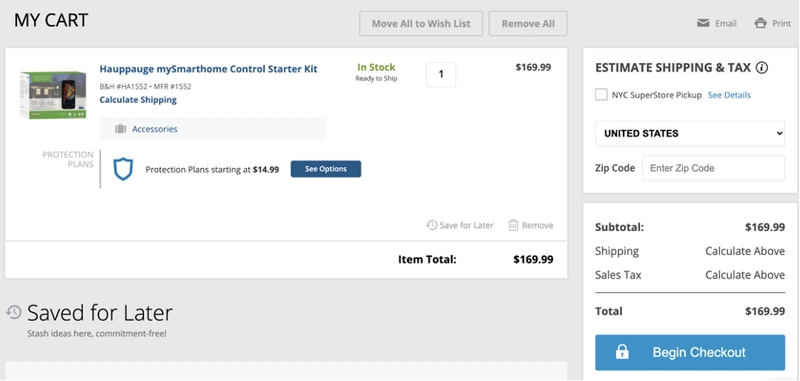Click the See Options protection plans button
This screenshot has width=800, height=381.
pos(326,169)
